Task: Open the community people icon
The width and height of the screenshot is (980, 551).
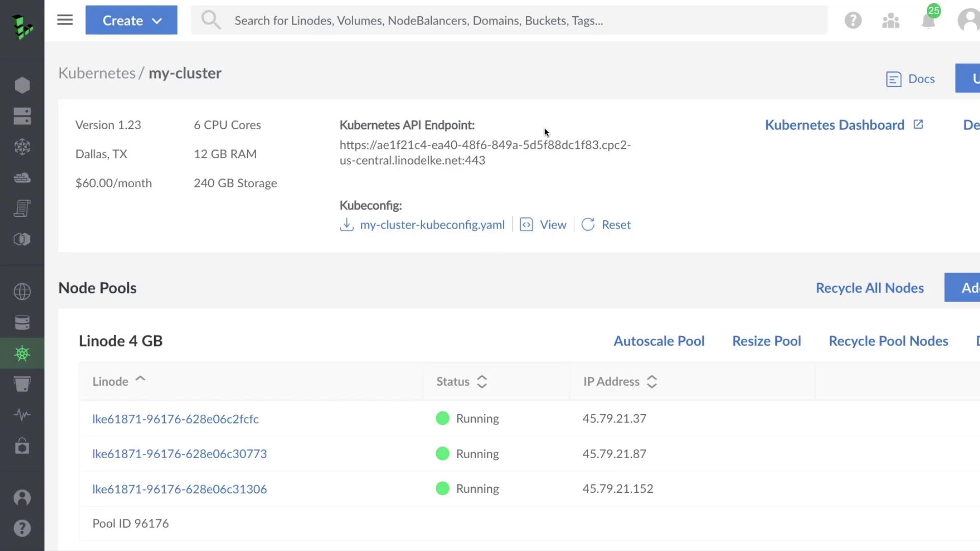Action: [891, 21]
